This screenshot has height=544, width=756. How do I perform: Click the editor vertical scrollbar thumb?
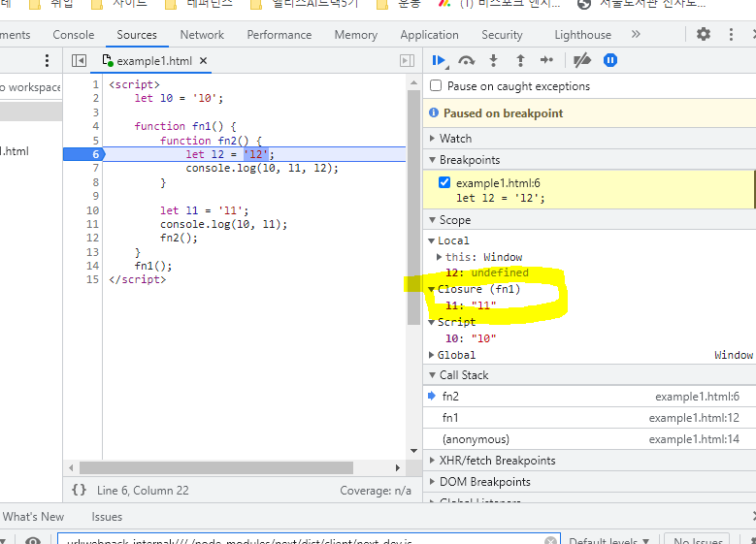point(413,208)
